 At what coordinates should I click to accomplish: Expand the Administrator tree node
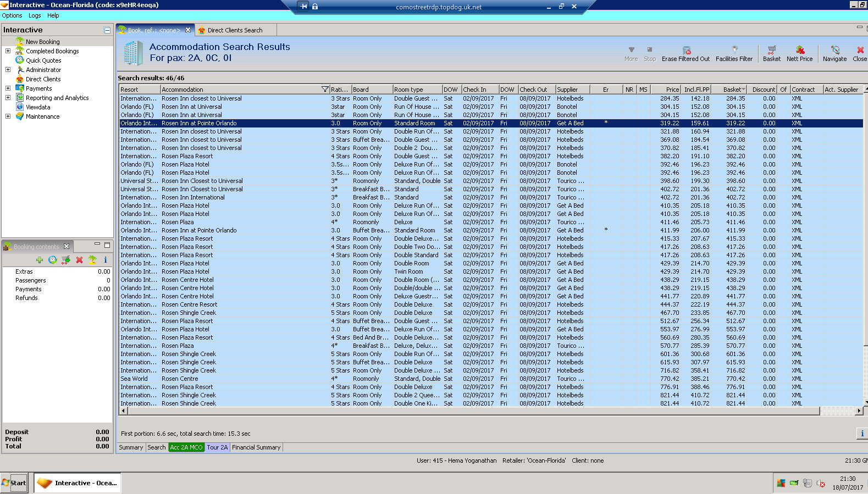[x=8, y=69]
